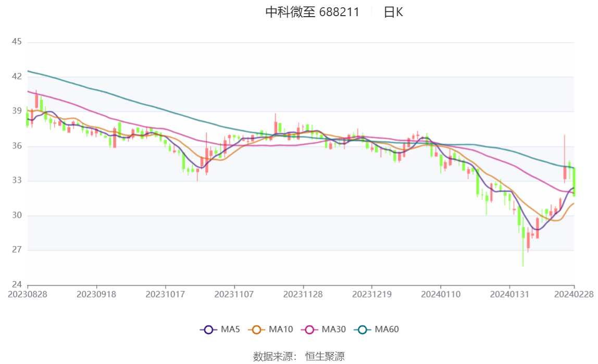
Task: Click the 24 price axis label
Action: click(17, 284)
